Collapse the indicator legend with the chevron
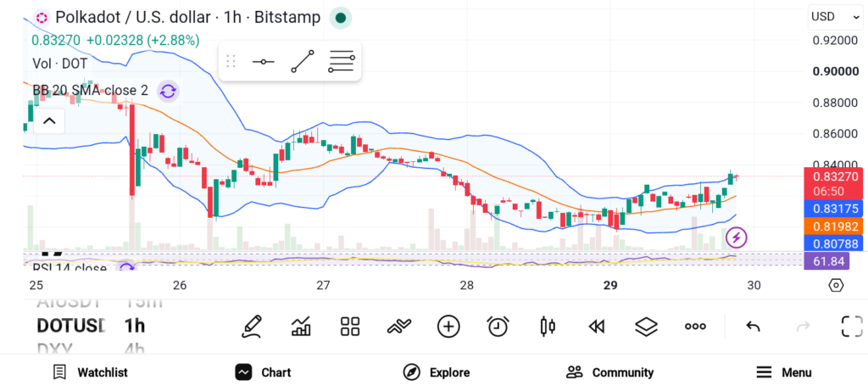Image resolution: width=868 pixels, height=391 pixels. pos(49,120)
